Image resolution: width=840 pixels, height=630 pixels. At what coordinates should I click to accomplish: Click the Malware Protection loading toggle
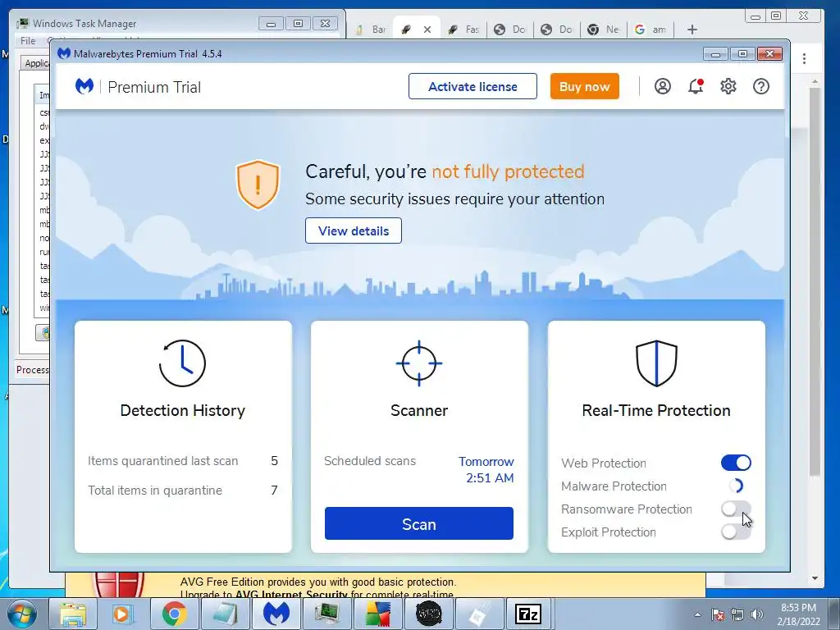(736, 486)
